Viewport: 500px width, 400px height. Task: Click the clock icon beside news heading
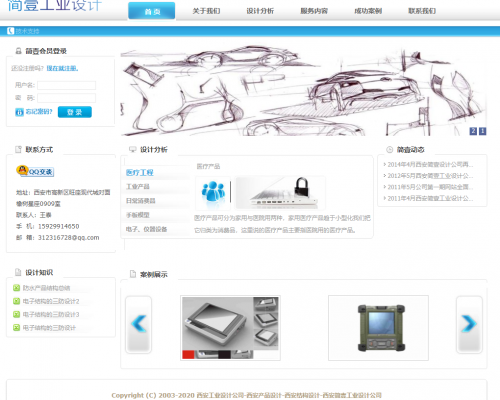pyautogui.click(x=389, y=150)
